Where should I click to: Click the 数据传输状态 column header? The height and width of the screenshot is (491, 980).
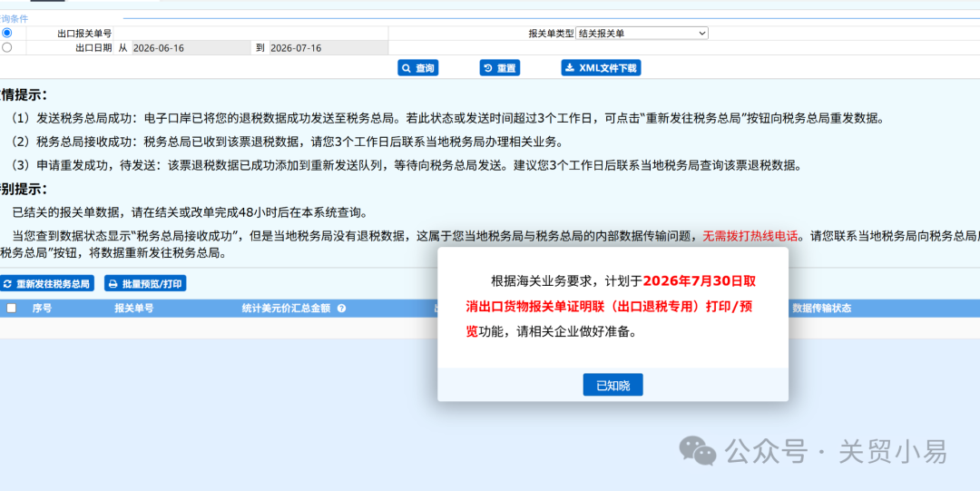point(821,308)
